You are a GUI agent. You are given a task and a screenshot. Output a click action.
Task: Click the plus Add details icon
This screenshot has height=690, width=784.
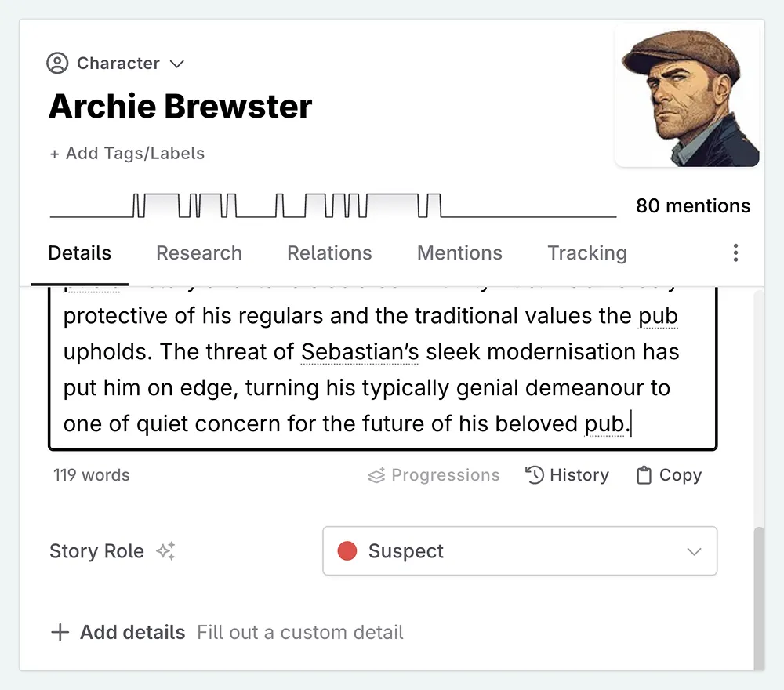[60, 633]
